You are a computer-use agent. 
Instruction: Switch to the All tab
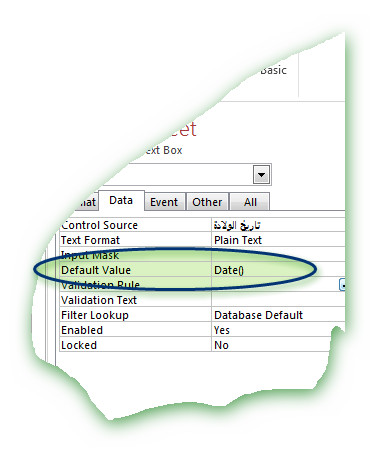pyautogui.click(x=250, y=202)
